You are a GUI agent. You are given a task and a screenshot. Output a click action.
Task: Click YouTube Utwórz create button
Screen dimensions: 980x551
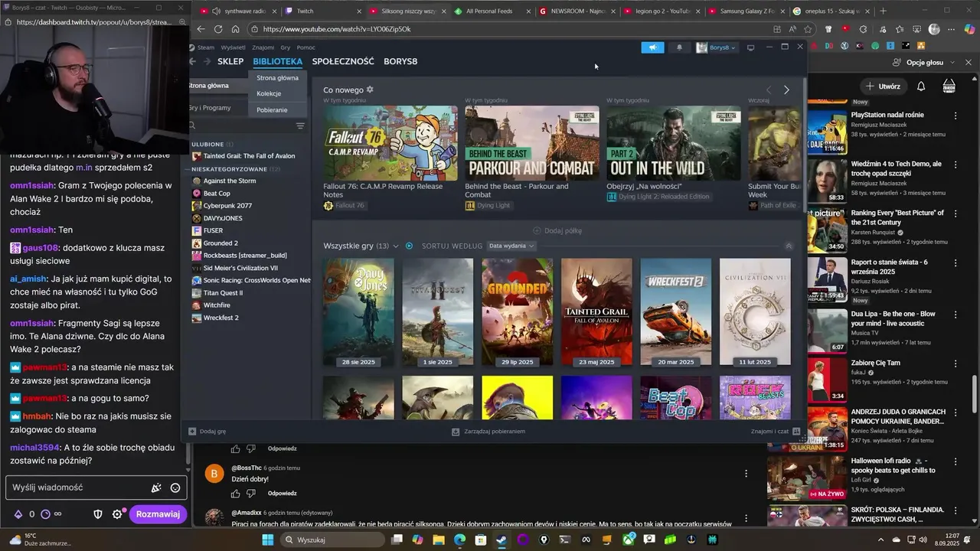coord(884,86)
